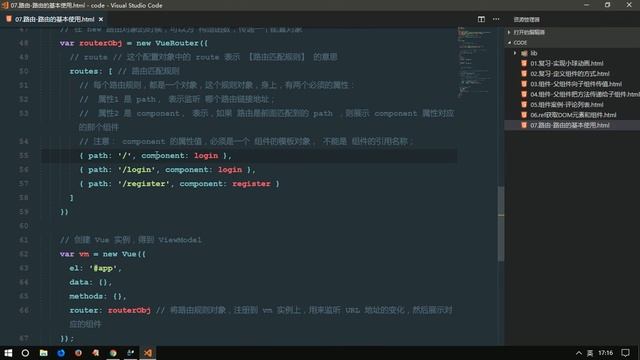Open file starting with 03 in explorer
Image resolution: width=640 pixels, height=360 pixels.
click(576, 84)
